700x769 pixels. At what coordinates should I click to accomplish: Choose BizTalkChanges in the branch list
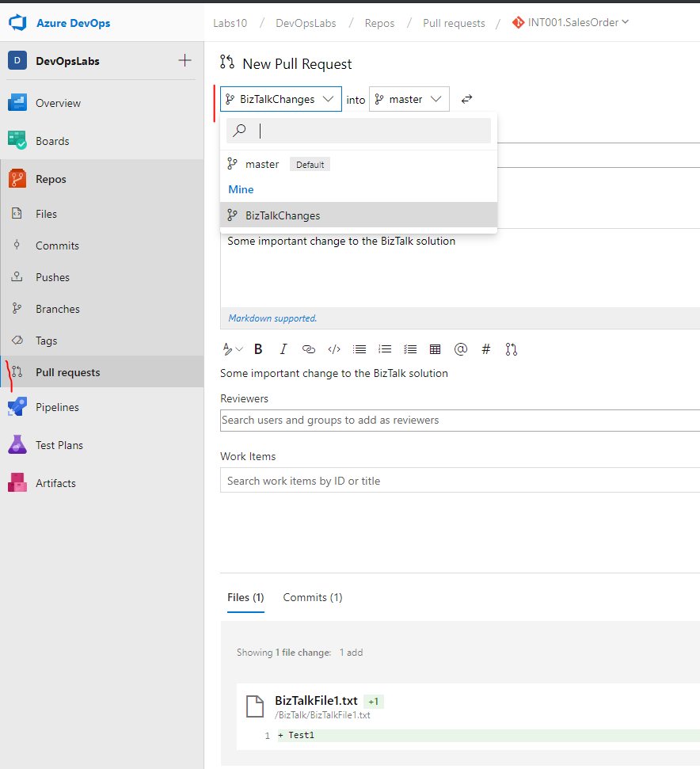pos(359,215)
